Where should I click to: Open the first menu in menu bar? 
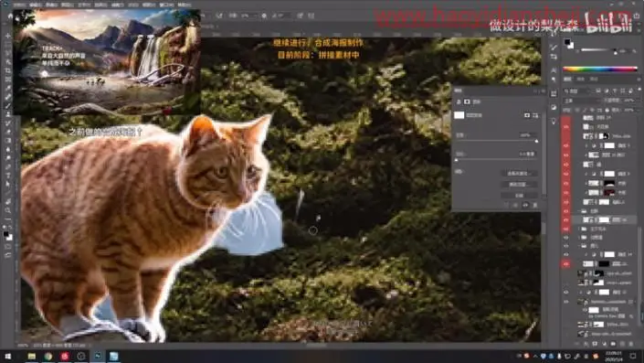pyautogui.click(x=19, y=5)
